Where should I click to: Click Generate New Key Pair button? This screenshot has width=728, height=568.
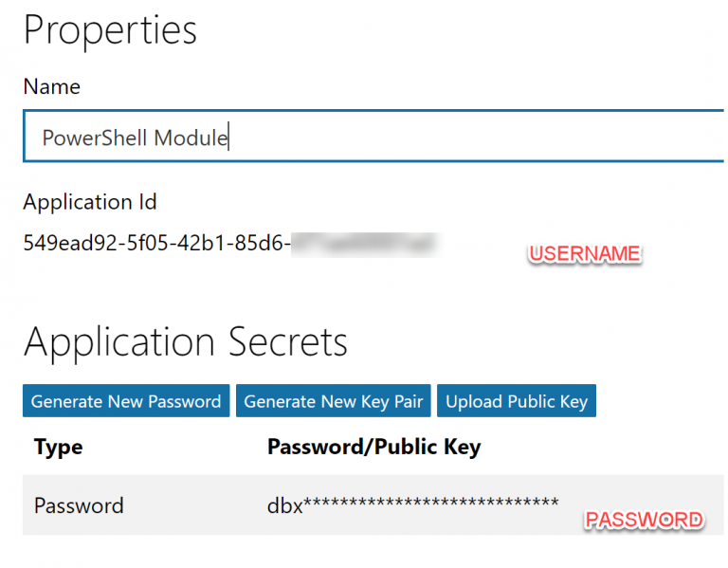point(334,401)
